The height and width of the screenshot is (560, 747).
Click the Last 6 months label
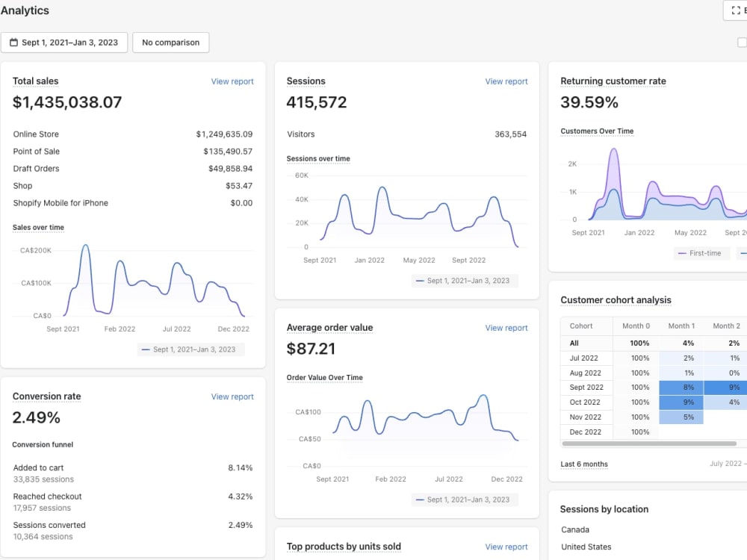point(584,464)
